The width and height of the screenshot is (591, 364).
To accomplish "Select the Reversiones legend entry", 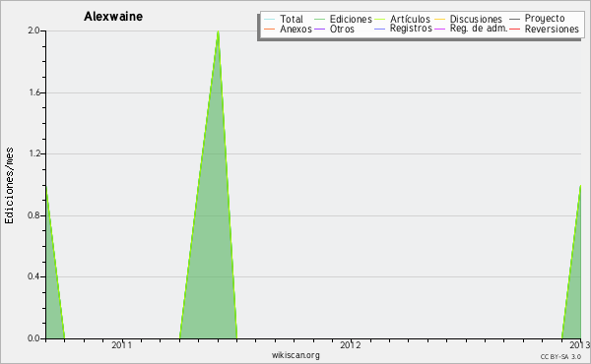I will tap(552, 29).
